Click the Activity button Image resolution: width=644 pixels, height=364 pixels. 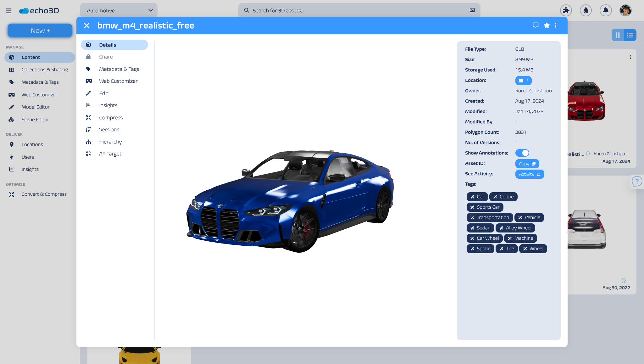click(x=530, y=174)
